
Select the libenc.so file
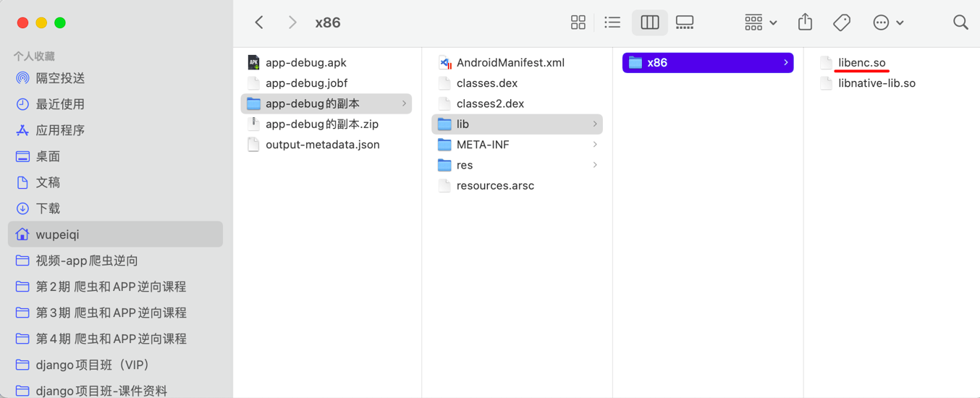pyautogui.click(x=861, y=63)
